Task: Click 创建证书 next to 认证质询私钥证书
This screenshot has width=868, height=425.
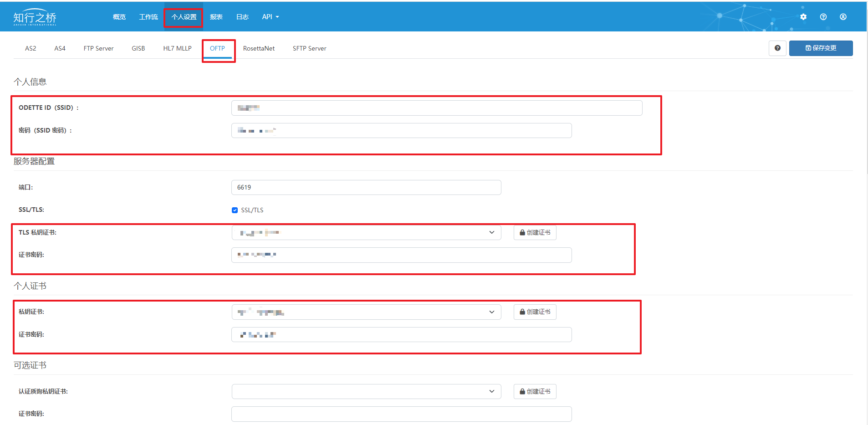Action: pyautogui.click(x=535, y=392)
